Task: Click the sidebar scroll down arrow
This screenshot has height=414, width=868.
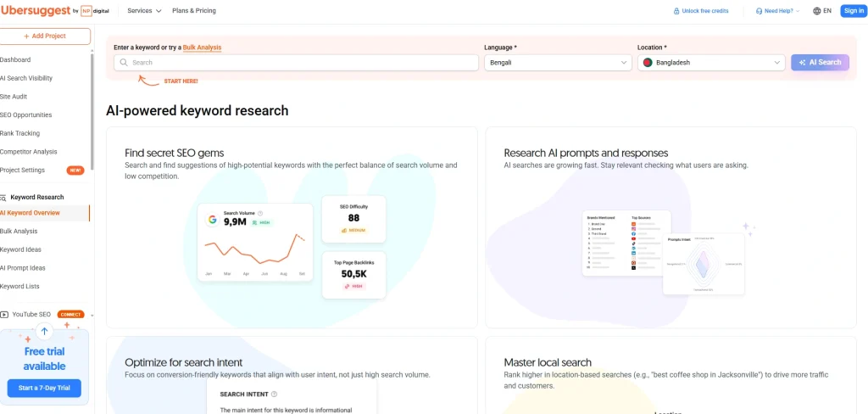Action: point(92,316)
